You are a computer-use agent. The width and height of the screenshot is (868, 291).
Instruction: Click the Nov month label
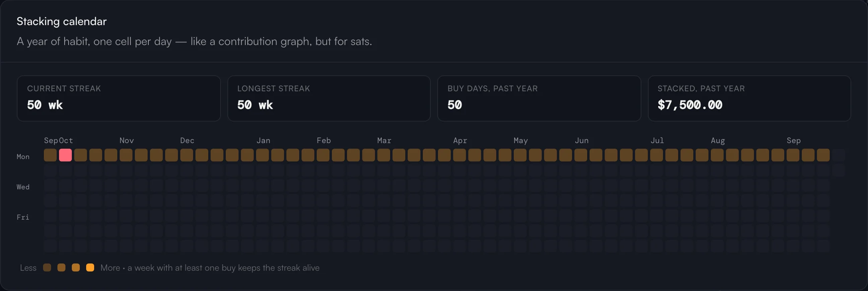click(127, 141)
